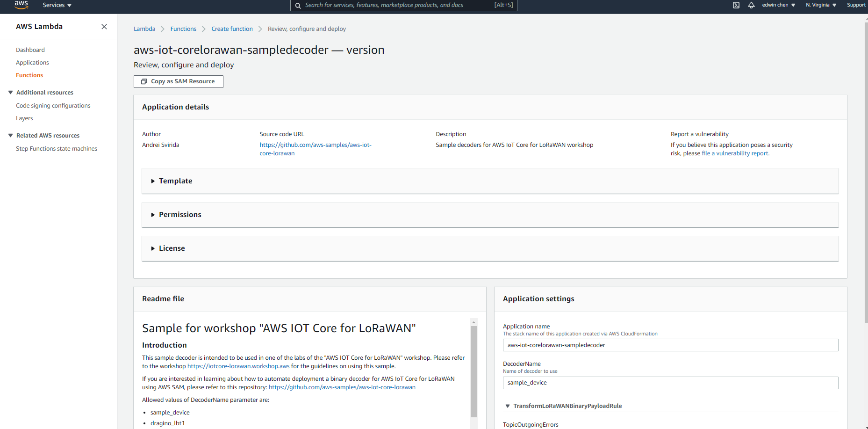
Task: Click the Lambda breadcrumb link
Action: 144,29
